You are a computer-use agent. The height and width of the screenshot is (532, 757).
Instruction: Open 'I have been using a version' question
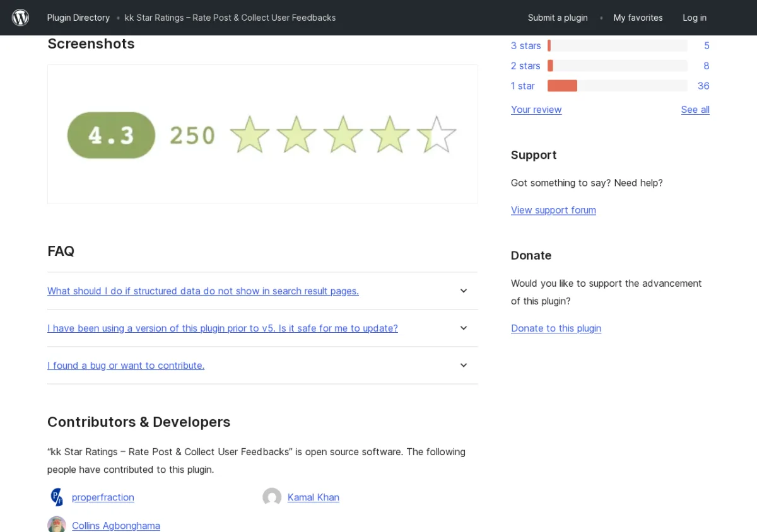[223, 328]
